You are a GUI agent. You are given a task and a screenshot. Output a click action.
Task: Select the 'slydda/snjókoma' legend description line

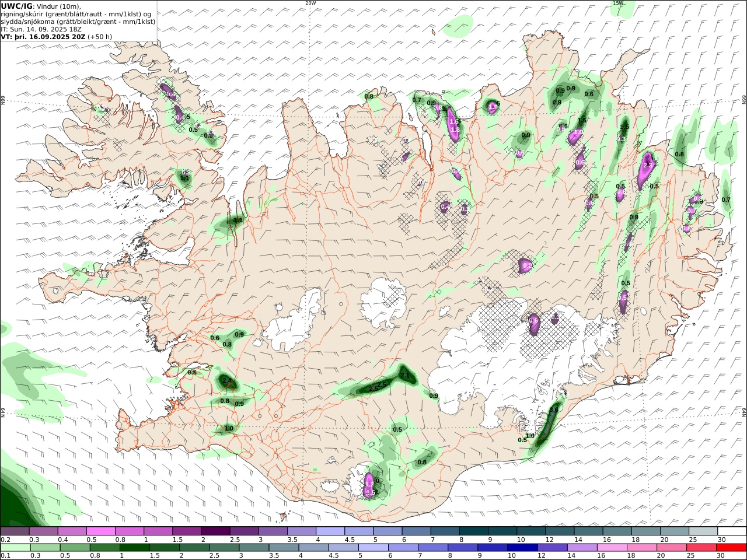click(x=78, y=22)
